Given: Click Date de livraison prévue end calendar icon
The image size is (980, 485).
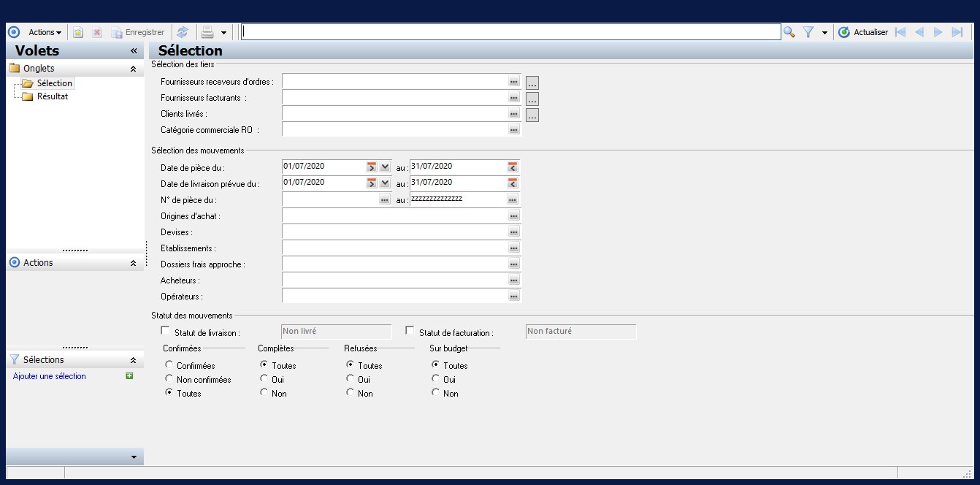Looking at the screenshot, I should pyautogui.click(x=513, y=183).
